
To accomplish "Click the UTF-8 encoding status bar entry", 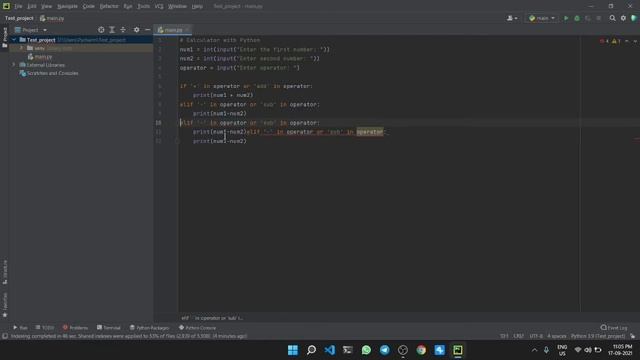I will 536,336.
